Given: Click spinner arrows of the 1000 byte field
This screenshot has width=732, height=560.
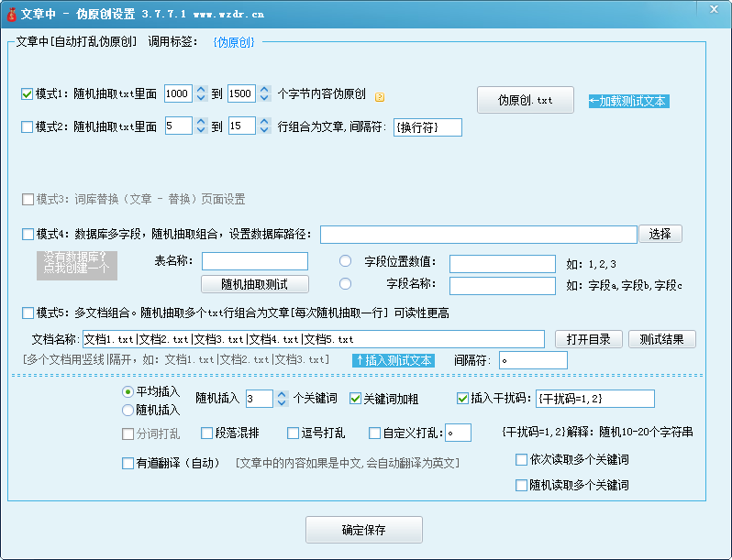Looking at the screenshot, I should click(202, 93).
